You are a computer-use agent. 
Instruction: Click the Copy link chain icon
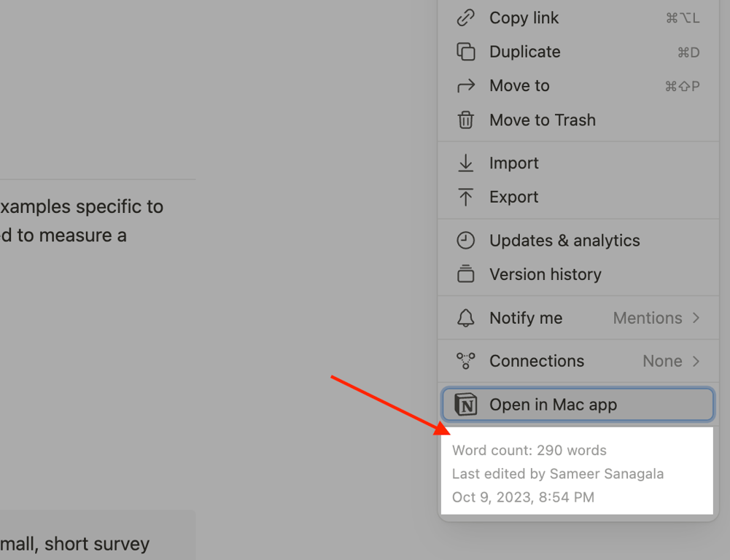pos(465,18)
